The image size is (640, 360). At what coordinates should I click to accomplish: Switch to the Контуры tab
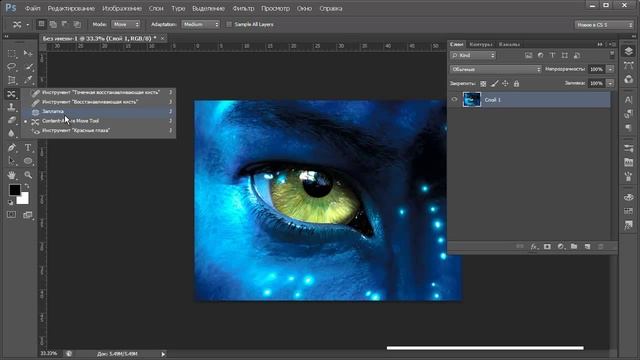click(481, 44)
